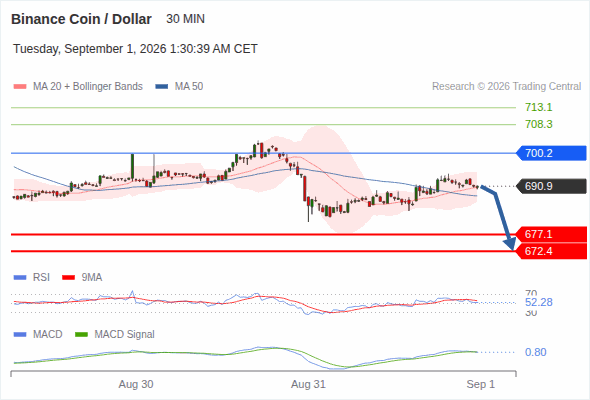The image size is (590, 400).
Task: Click the 9MA legend label
Action: tap(92, 278)
